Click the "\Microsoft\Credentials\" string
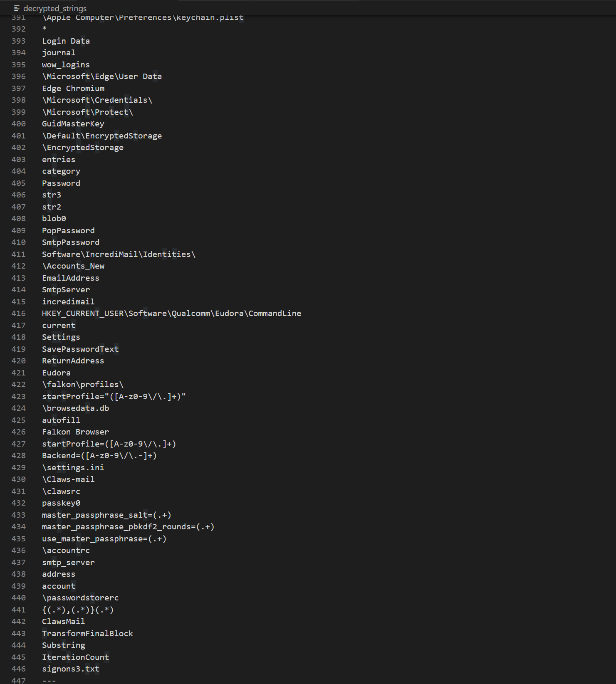The width and height of the screenshot is (616, 684). tap(97, 100)
